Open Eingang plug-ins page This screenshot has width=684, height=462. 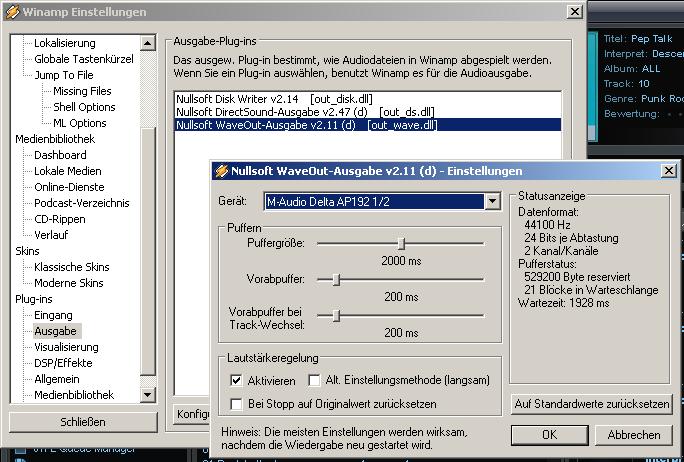click(x=53, y=315)
